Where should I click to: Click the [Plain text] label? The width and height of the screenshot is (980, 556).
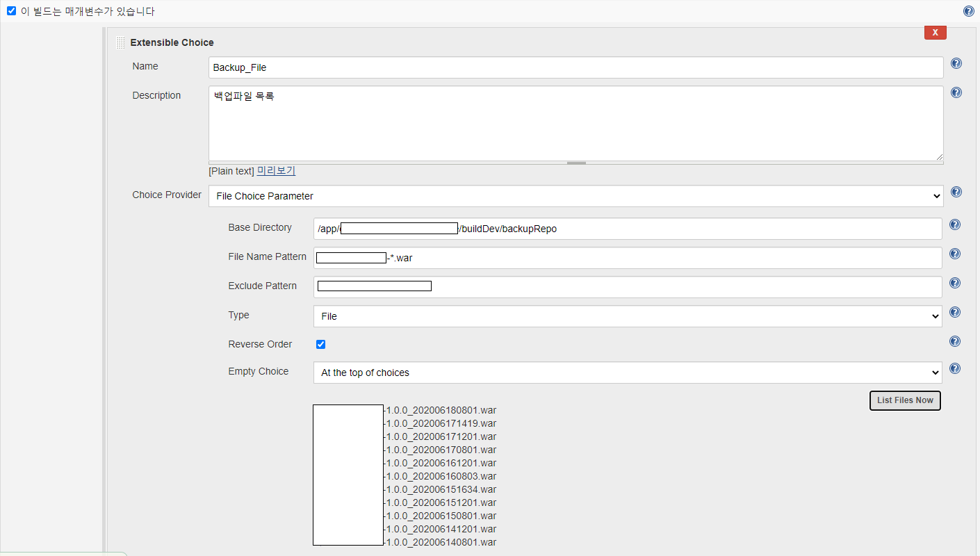tap(231, 171)
